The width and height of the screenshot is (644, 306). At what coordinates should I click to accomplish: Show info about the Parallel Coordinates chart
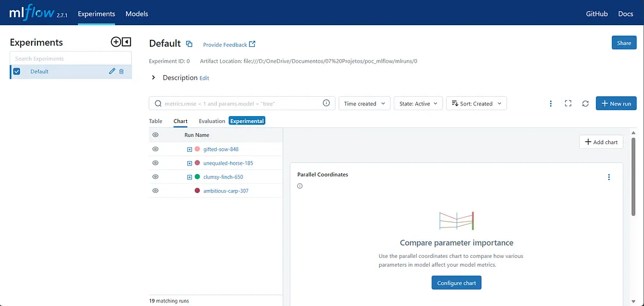(300, 186)
